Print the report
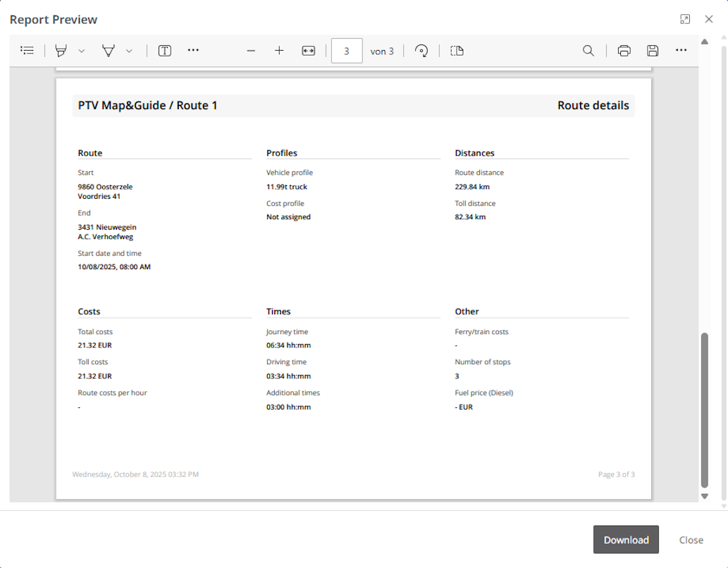Viewport: 728px width, 568px height. pos(624,51)
